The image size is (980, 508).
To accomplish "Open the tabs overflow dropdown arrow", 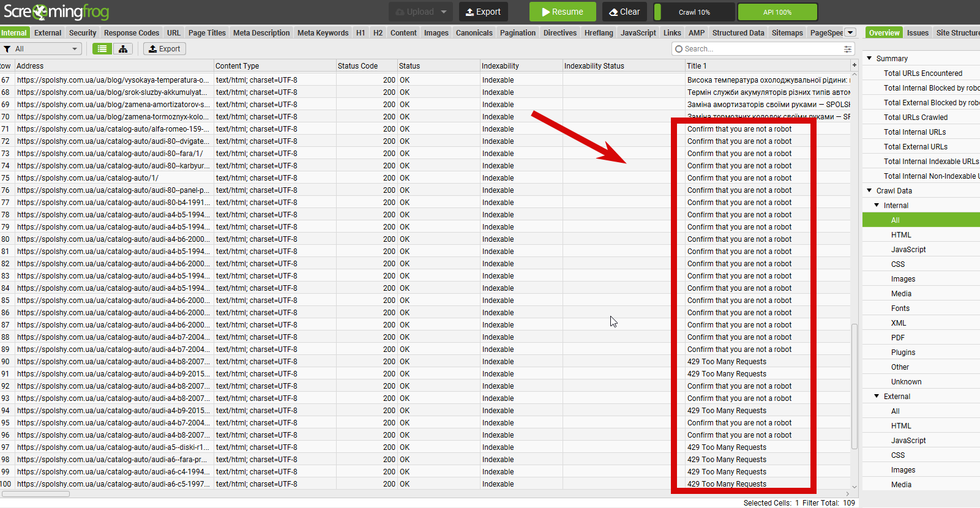I will coord(850,32).
